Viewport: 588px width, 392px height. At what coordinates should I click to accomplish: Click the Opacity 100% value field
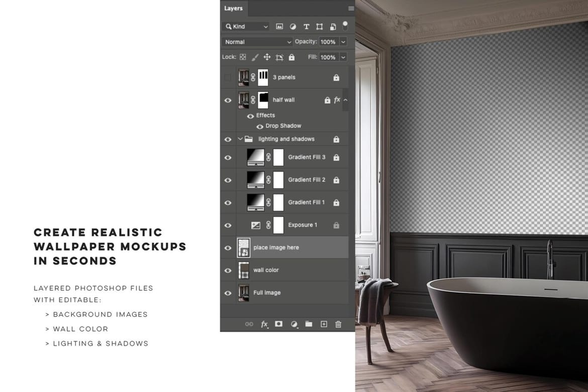pos(329,42)
